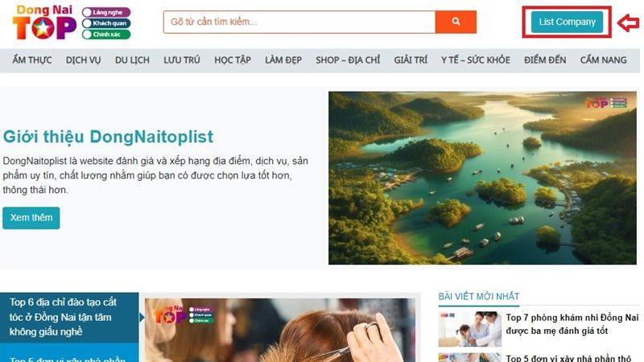644x362 pixels.
Task: Select the LÀM ĐẸP menu item
Action: (283, 60)
